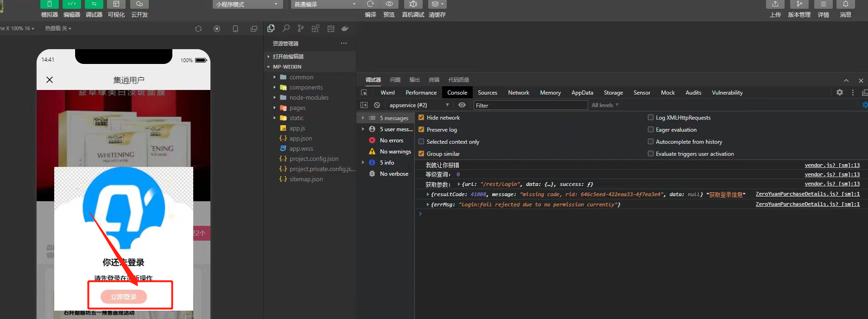Open app.json in file tree
Image resolution: width=868 pixels, height=319 pixels.
[x=300, y=139]
